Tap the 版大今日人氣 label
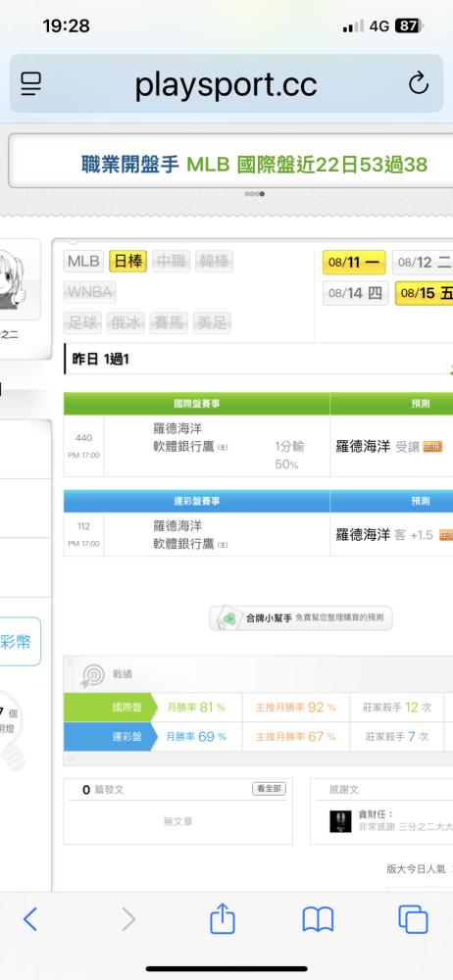The image size is (453, 980). (416, 868)
